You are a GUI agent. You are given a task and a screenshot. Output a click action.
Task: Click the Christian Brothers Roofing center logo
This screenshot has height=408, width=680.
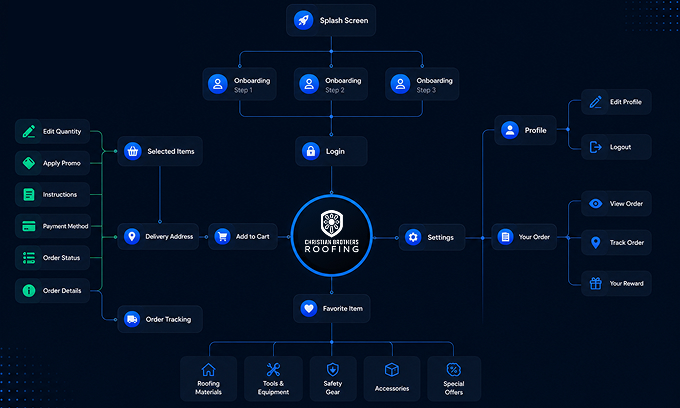332,235
